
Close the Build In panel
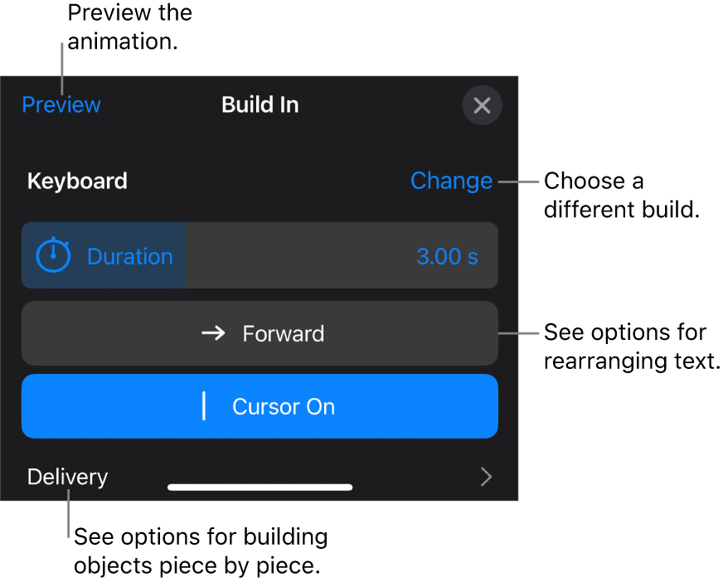[482, 105]
